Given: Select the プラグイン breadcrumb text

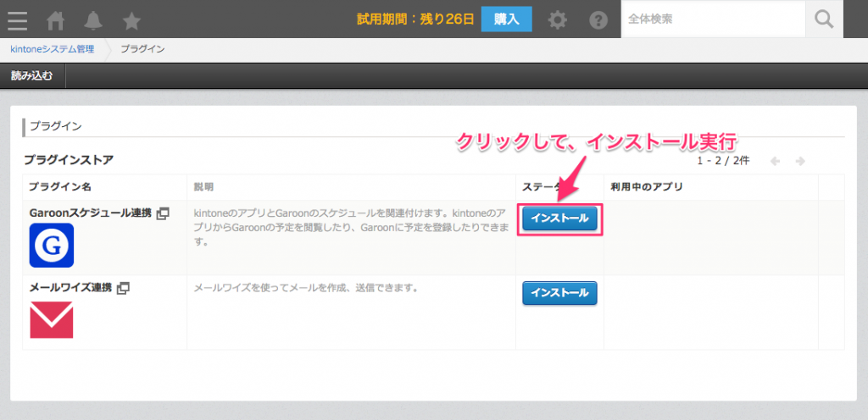Looking at the screenshot, I should (142, 49).
